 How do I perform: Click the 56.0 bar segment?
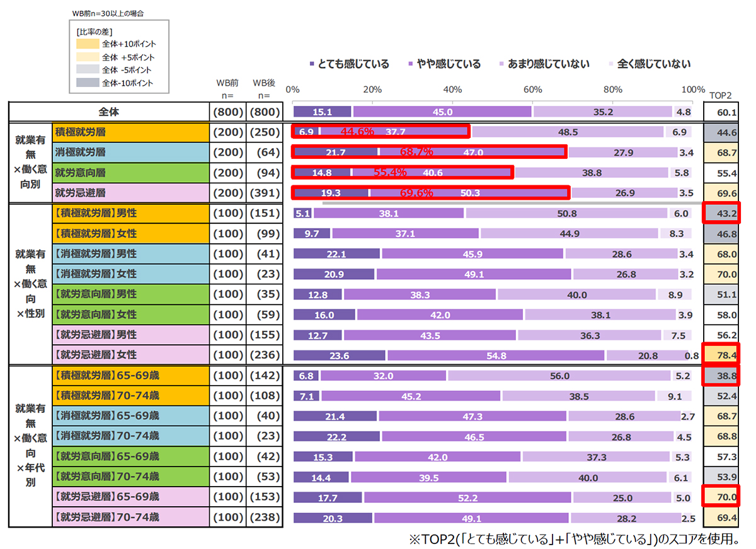coord(559,376)
